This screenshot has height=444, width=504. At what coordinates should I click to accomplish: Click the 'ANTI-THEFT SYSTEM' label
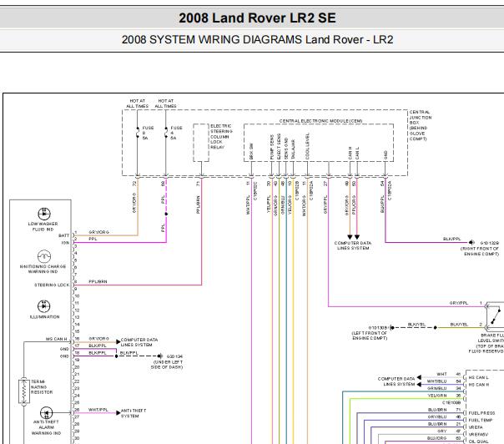134,413
